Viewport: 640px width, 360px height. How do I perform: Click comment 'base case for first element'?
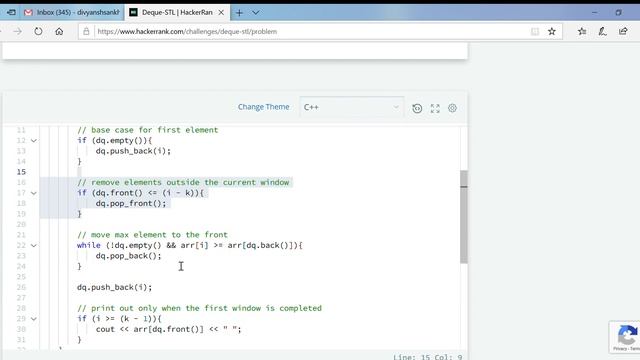tap(147, 130)
